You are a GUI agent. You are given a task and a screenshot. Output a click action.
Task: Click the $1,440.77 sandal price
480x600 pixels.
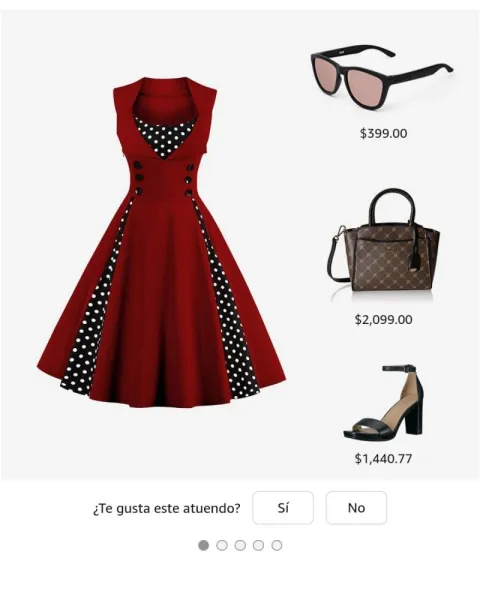tap(384, 458)
